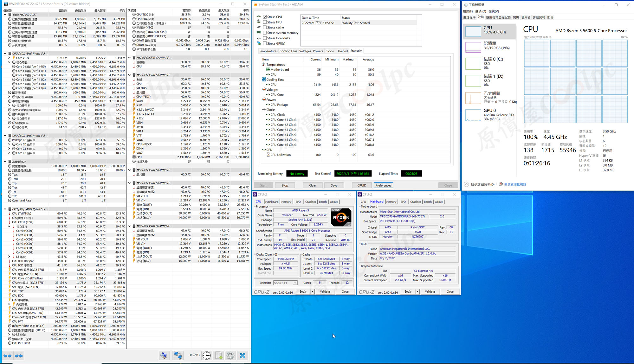Click HWiNFO expand columns arrows button

tap(7, 356)
